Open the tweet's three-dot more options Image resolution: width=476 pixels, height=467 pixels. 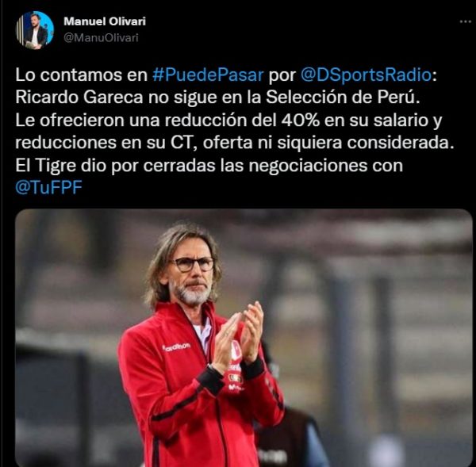465,22
